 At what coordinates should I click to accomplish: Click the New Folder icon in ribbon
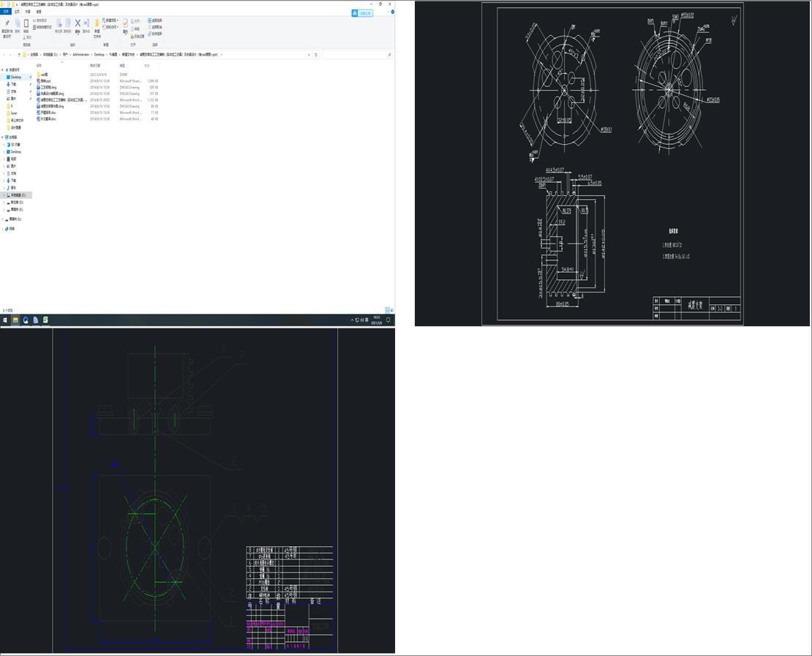click(x=97, y=24)
